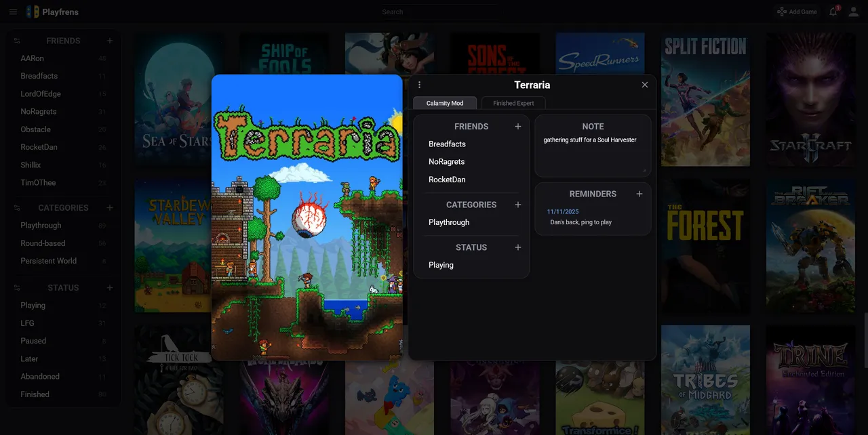This screenshot has height=435, width=868.
Task: Filter by Finished status
Action: [x=63, y=394]
